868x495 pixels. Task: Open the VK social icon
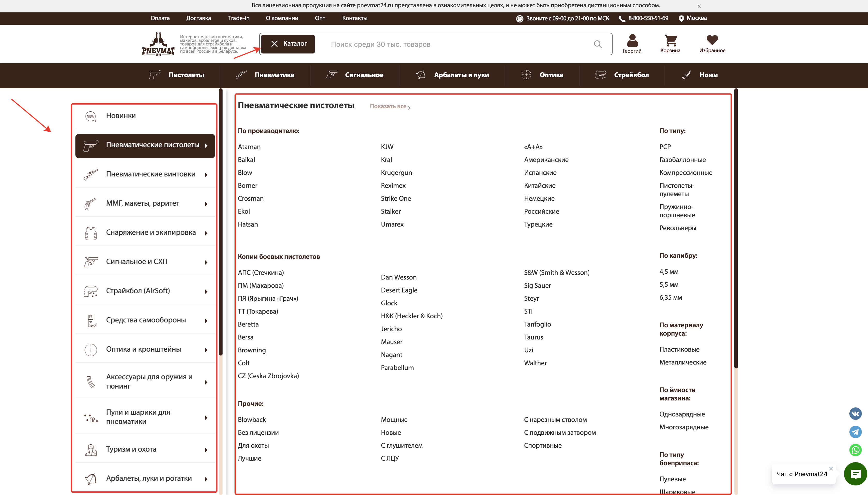[x=855, y=414]
